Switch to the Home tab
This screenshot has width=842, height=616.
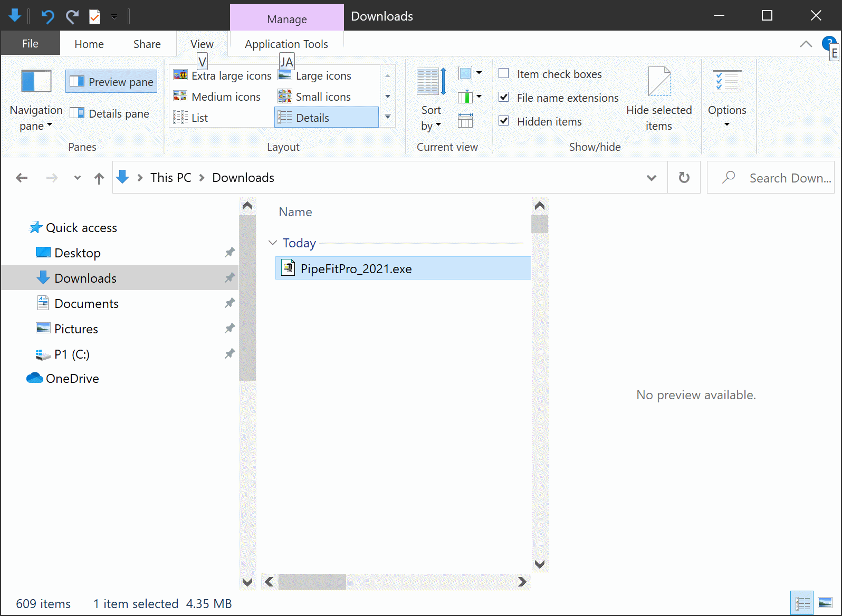point(89,44)
